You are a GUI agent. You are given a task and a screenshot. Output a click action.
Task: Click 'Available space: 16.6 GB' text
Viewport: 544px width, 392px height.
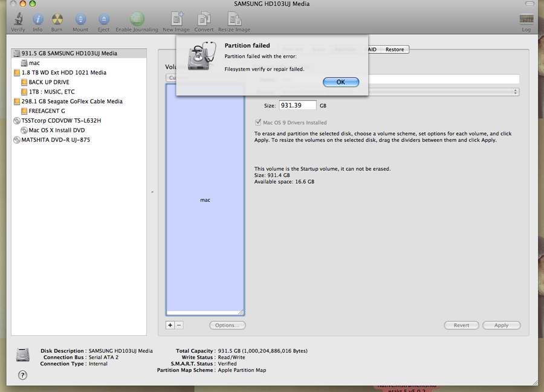click(x=284, y=182)
